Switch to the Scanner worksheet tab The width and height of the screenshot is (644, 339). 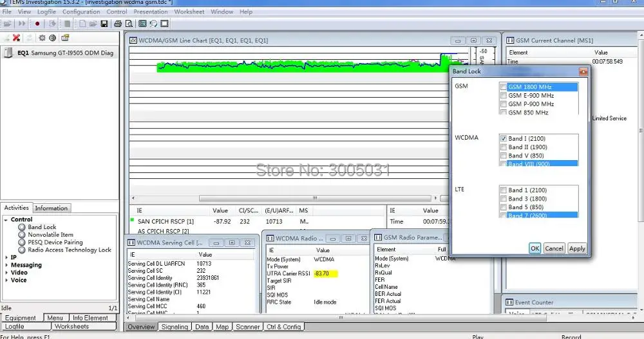(x=248, y=327)
